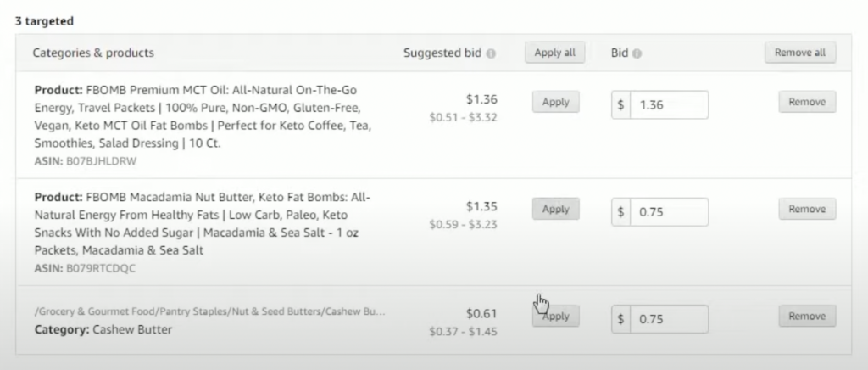Click the FBOMB Premium MCT Oil product title
868x370 pixels.
pos(203,116)
